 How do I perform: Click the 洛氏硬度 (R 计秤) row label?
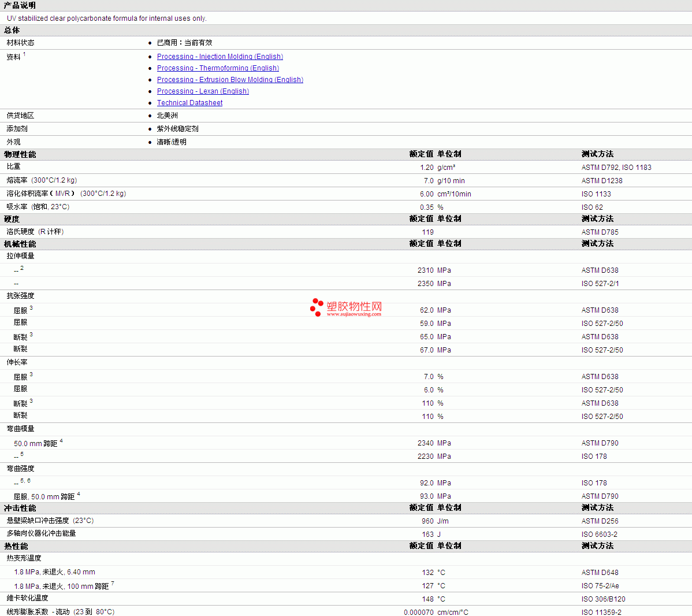(35, 232)
